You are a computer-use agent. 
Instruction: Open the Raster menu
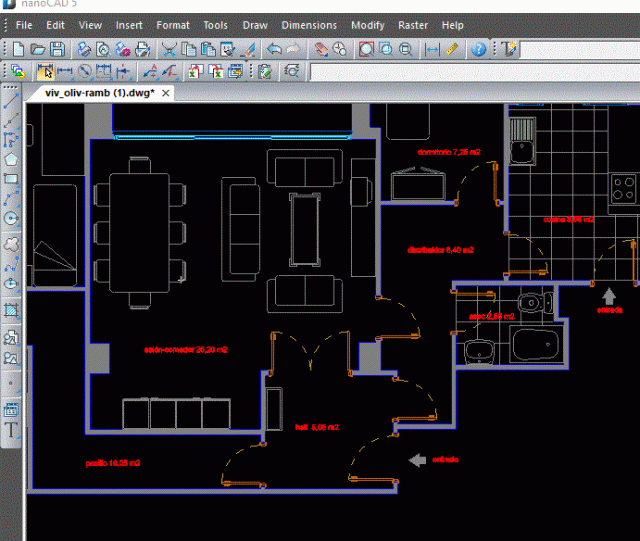pyautogui.click(x=412, y=24)
